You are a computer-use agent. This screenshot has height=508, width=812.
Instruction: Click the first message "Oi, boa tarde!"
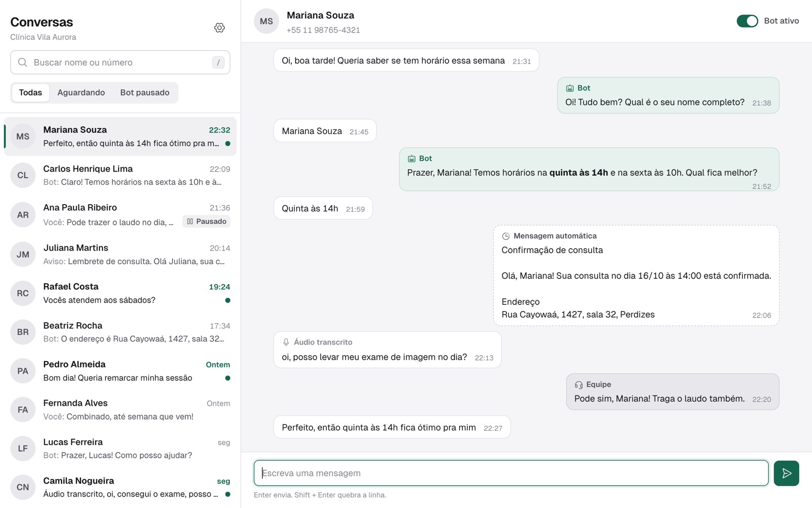point(406,60)
